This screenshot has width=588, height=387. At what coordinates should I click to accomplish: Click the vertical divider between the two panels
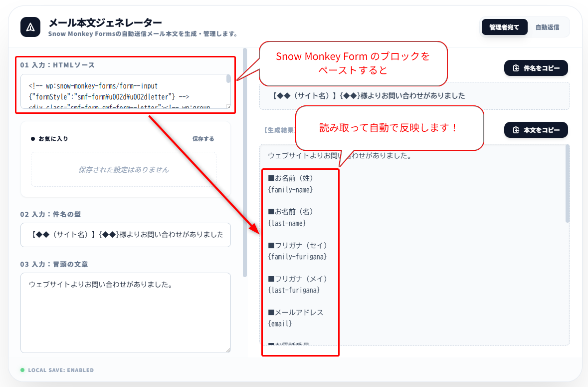pyautogui.click(x=244, y=160)
